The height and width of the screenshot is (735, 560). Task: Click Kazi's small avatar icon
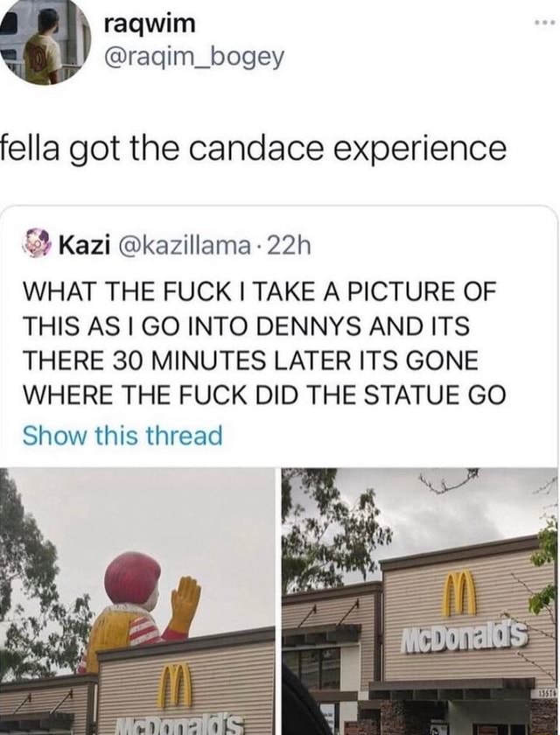38,244
